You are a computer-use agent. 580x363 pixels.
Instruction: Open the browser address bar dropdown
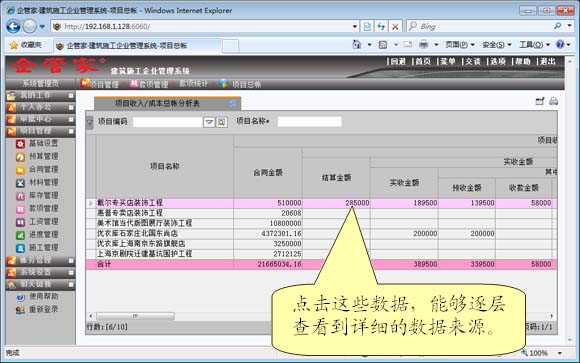click(x=354, y=26)
